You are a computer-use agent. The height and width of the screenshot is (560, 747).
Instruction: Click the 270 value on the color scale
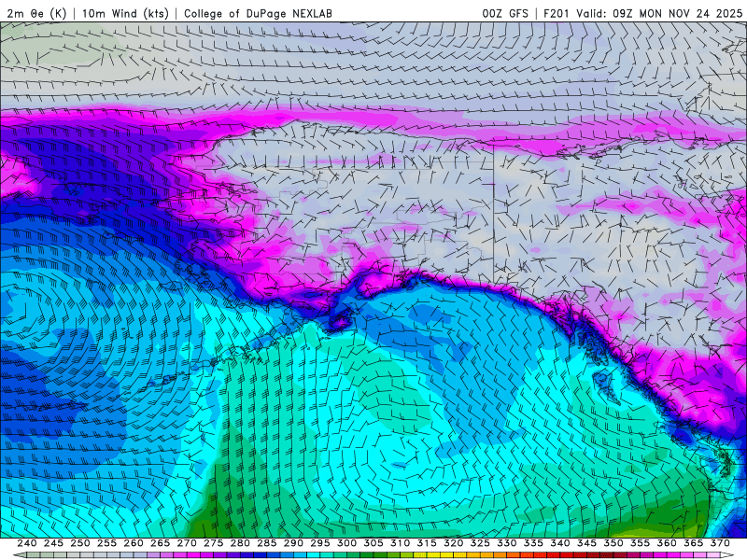coord(187,543)
